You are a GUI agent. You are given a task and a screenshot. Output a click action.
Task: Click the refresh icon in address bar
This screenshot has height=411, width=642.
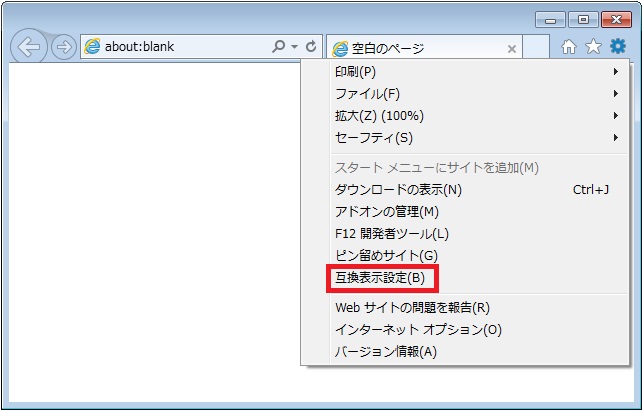[x=311, y=46]
